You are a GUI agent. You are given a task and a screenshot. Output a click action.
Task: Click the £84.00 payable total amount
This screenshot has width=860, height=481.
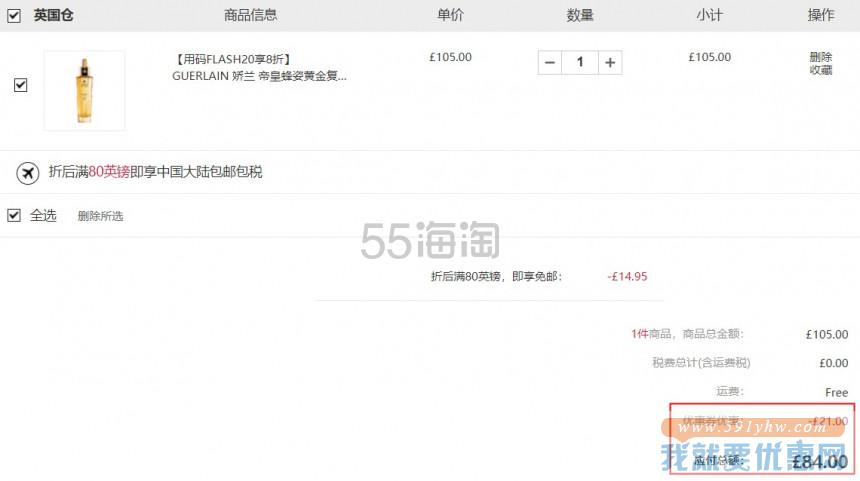[820, 461]
